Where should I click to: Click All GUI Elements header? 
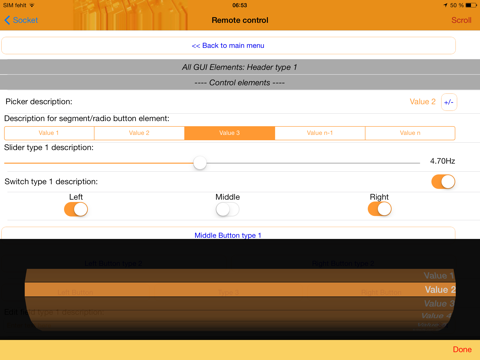(240, 67)
